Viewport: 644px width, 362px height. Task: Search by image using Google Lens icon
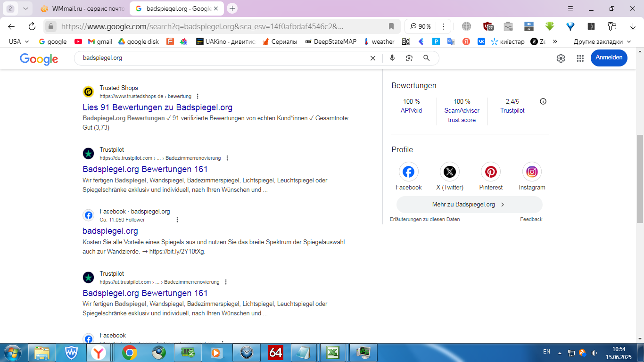click(x=409, y=58)
